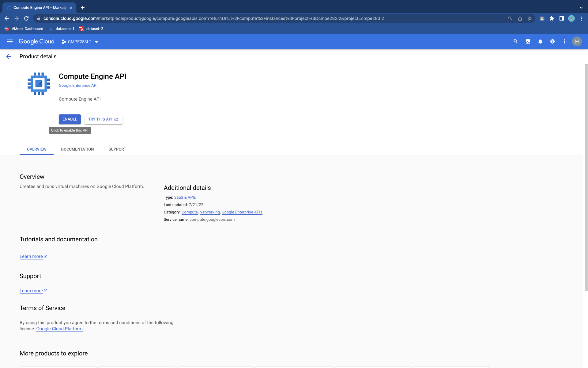Open the CMPE283L2 project selector
588x368 pixels.
point(80,41)
